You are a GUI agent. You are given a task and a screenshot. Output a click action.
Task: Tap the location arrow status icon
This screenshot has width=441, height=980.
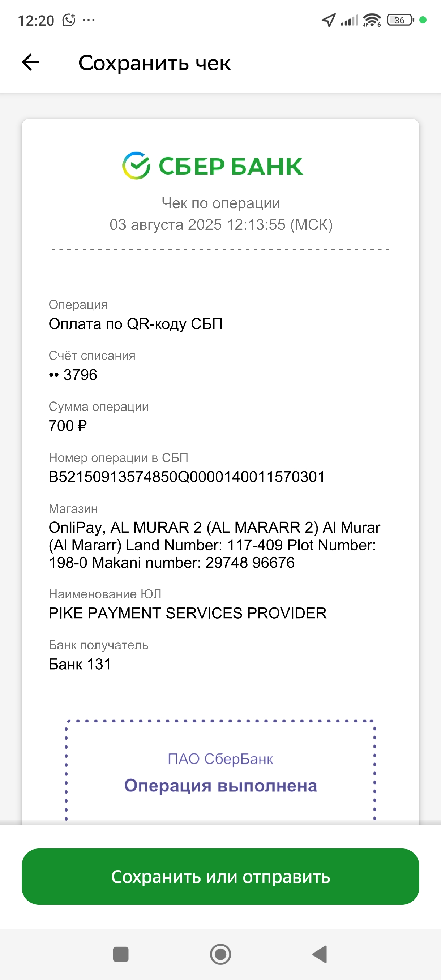[x=329, y=20]
